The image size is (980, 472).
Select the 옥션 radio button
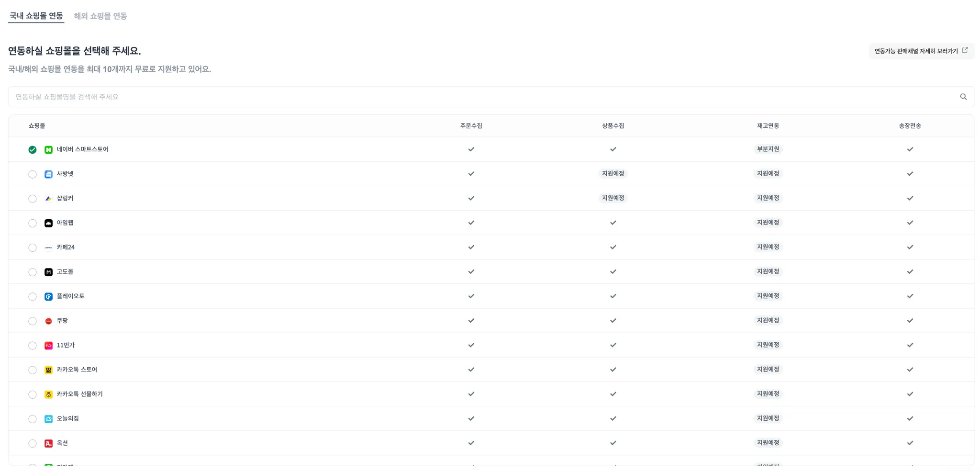pos(33,443)
